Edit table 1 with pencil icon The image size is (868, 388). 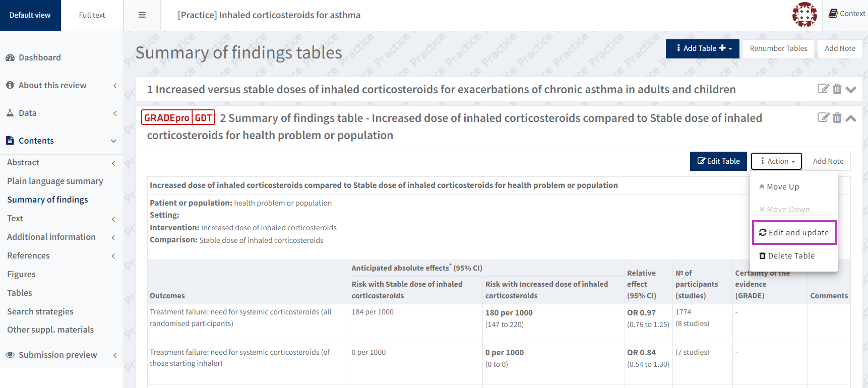pyautogui.click(x=823, y=89)
